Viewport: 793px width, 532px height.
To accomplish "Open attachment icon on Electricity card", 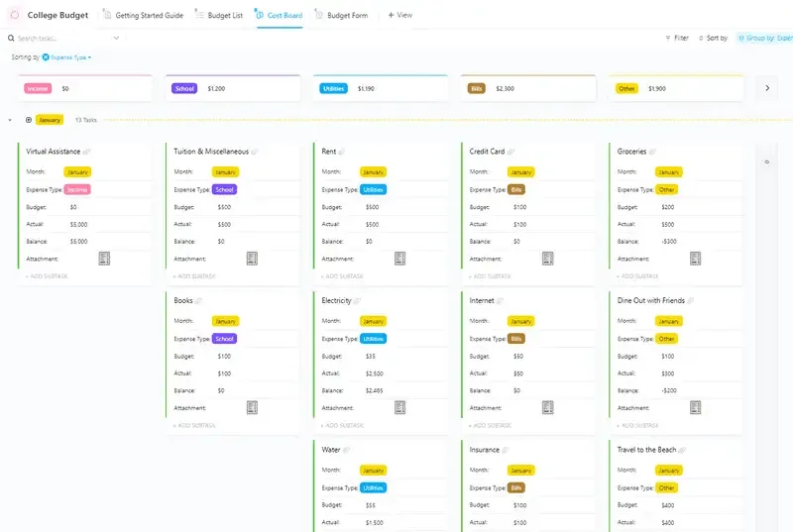I will (400, 408).
